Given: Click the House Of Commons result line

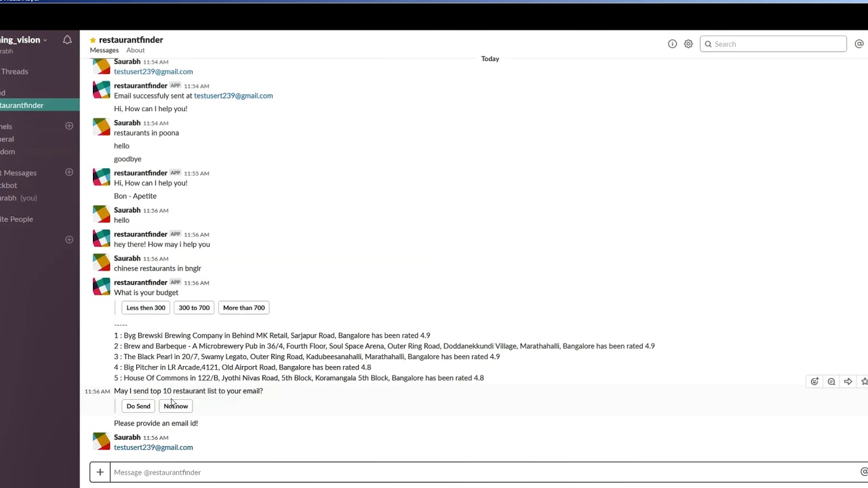Looking at the screenshot, I should click(x=299, y=378).
